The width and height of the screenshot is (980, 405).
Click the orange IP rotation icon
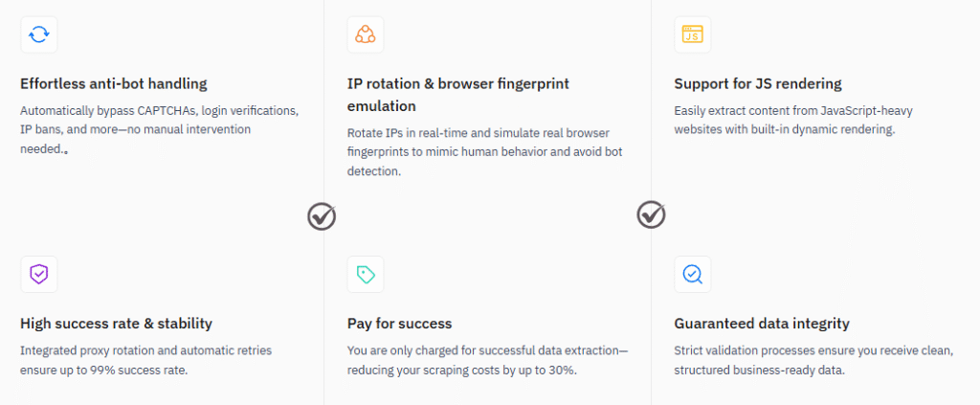pyautogui.click(x=365, y=34)
